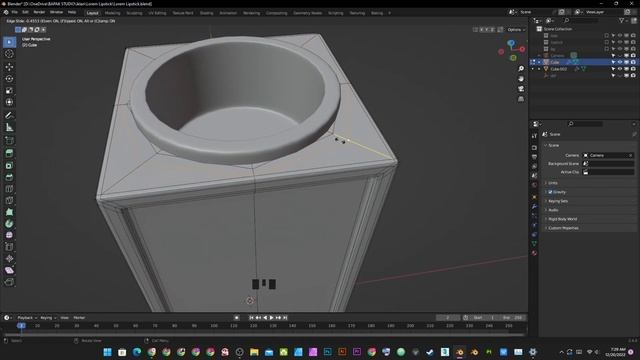Select the Shear tool

9,270
